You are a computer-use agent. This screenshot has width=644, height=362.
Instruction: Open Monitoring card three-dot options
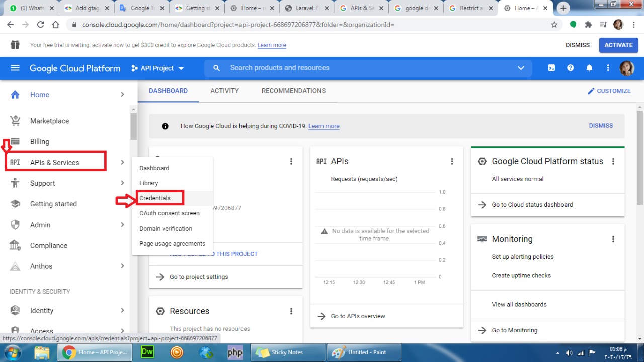[x=613, y=239]
